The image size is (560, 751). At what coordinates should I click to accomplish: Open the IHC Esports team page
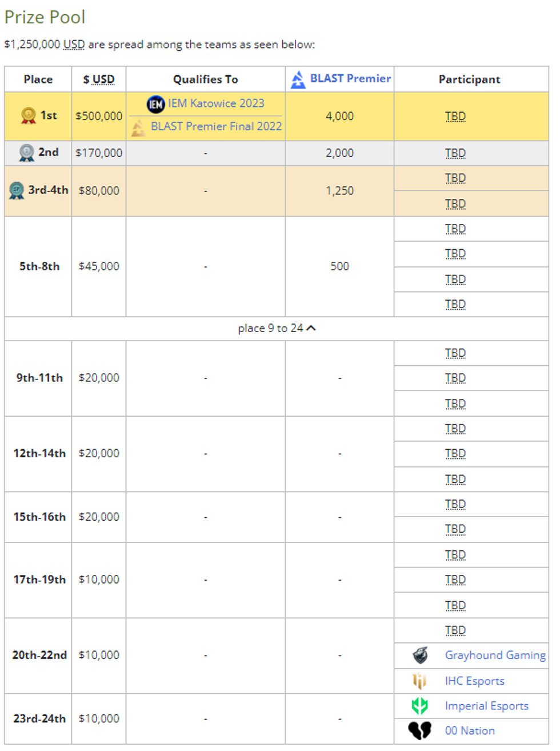pos(474,681)
